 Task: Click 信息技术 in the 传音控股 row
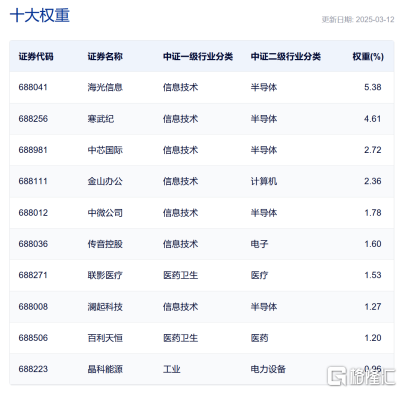point(180,244)
